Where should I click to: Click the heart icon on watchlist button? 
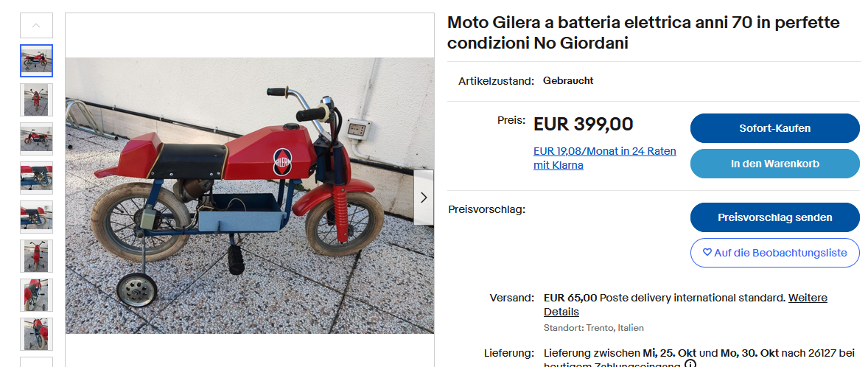pos(707,253)
